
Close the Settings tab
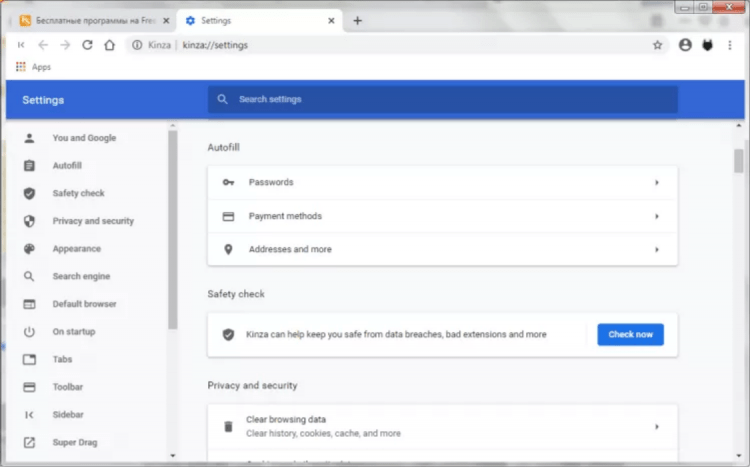pyautogui.click(x=331, y=21)
